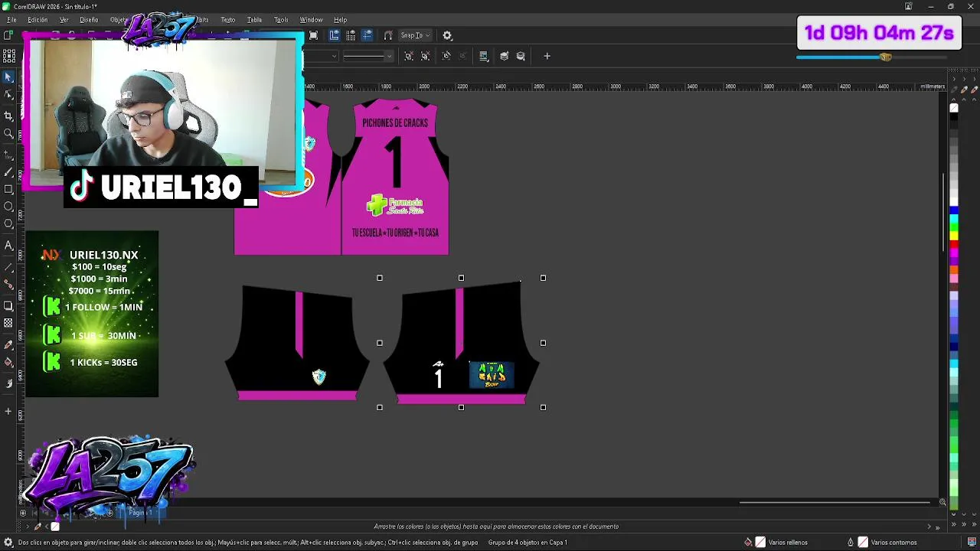Click the text wrap icon
The image size is (980, 551).
tap(484, 56)
